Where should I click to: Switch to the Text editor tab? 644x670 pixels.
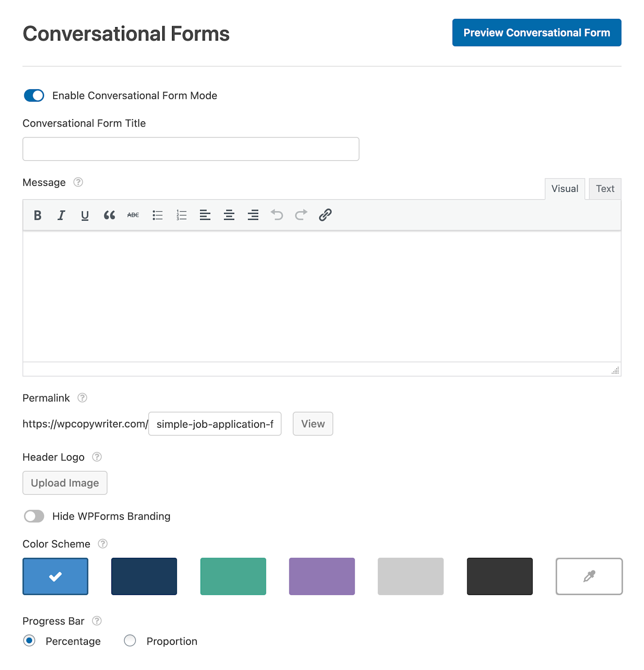(605, 189)
